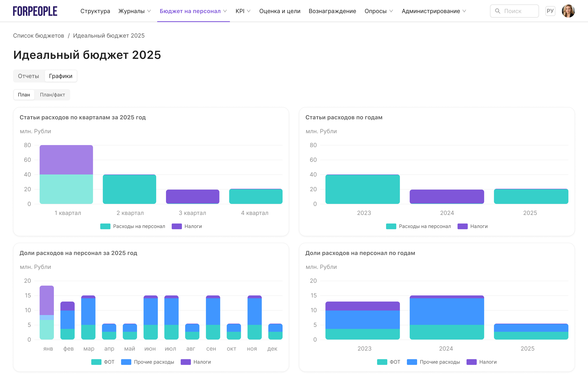Expand the KPI dropdown menu
The image size is (588, 380).
point(243,11)
